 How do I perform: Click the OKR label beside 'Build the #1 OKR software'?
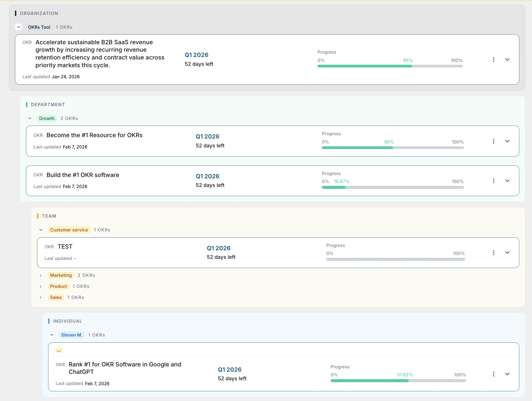[38, 175]
